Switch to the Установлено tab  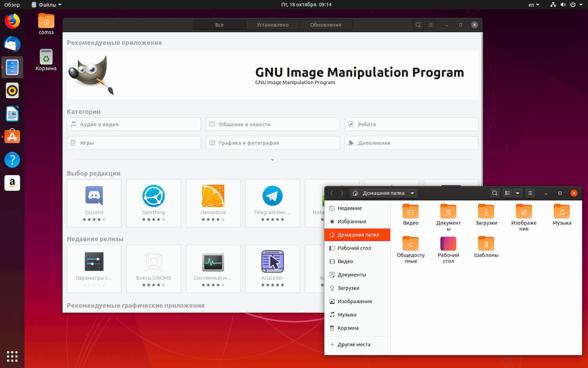click(272, 25)
